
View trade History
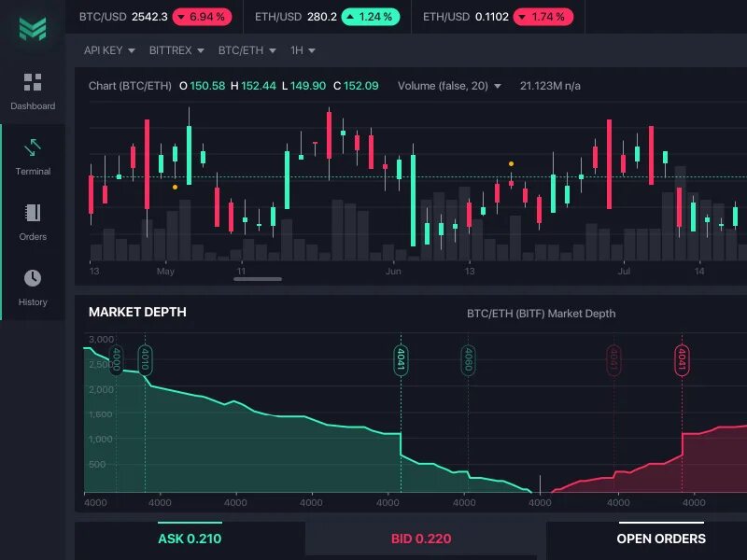[33, 286]
